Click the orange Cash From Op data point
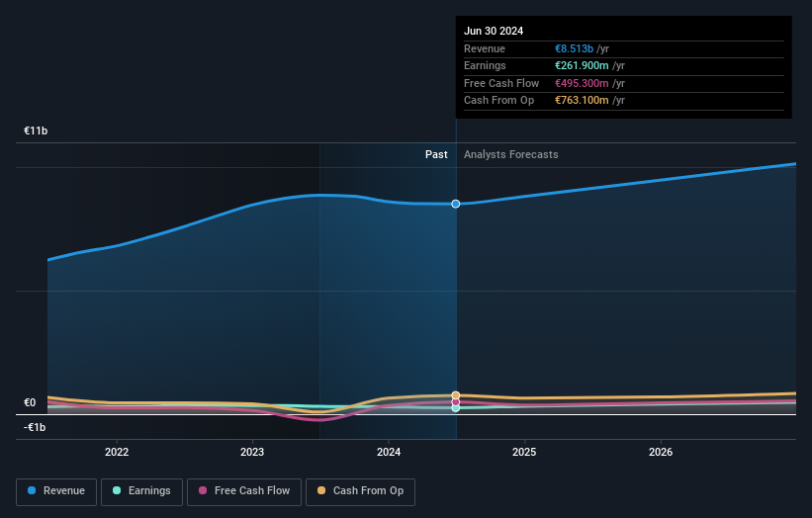 pos(456,395)
